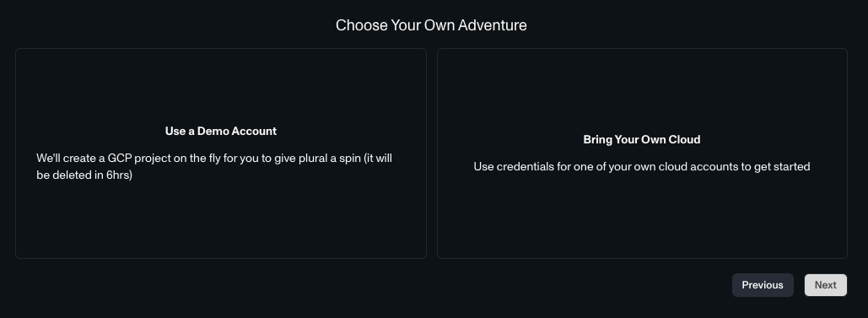Click empty area above Bring Your Own Cloud title
Viewport: 868px width, 318px height.
click(642, 91)
